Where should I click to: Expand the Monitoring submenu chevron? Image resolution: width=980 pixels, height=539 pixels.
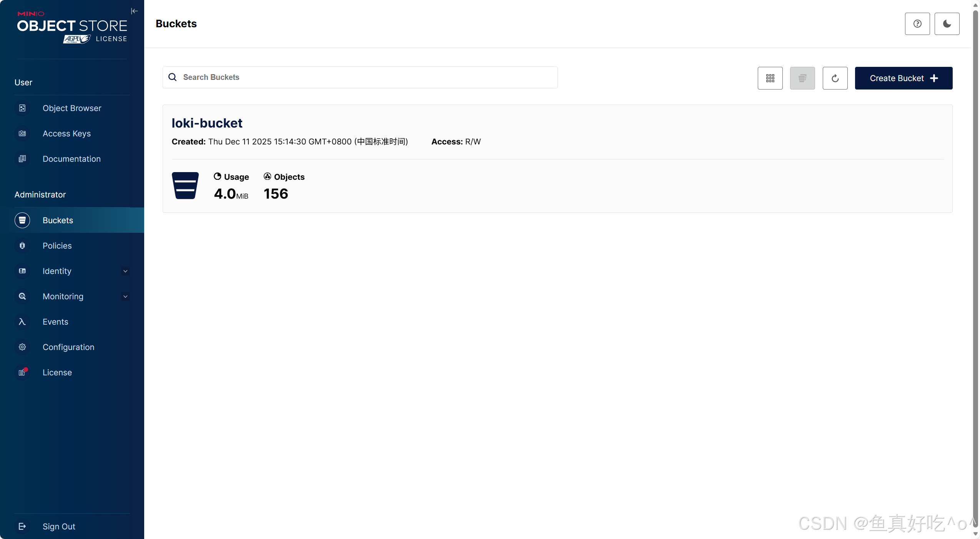click(x=125, y=297)
